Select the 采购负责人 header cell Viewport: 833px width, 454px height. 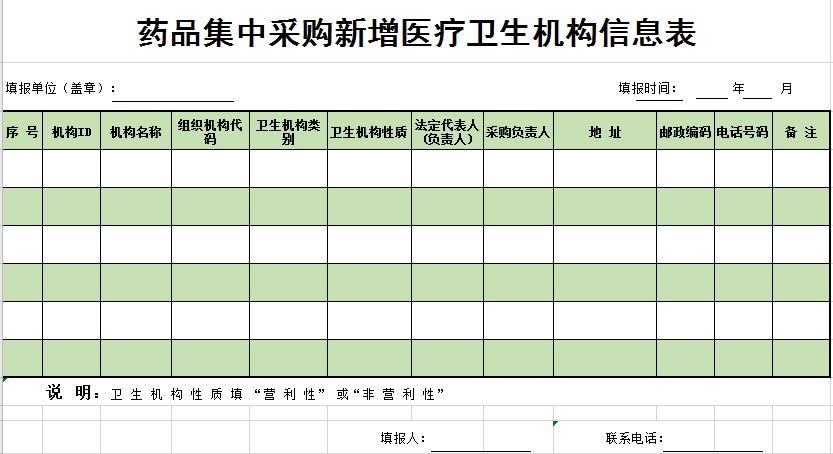(x=518, y=131)
